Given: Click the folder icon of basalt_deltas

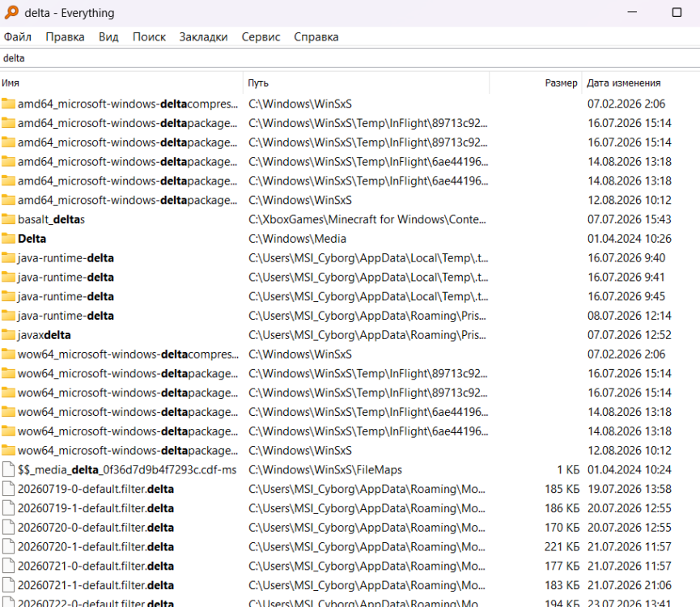Looking at the screenshot, I should tap(8, 219).
